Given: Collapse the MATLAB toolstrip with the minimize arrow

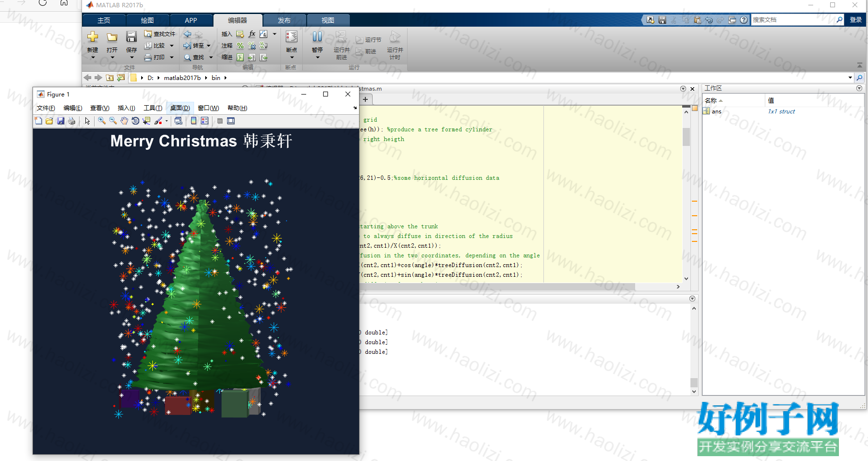Looking at the screenshot, I should [x=860, y=65].
